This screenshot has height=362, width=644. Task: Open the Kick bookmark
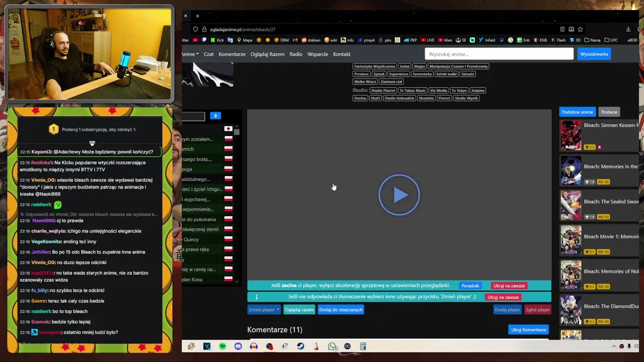[x=217, y=40]
